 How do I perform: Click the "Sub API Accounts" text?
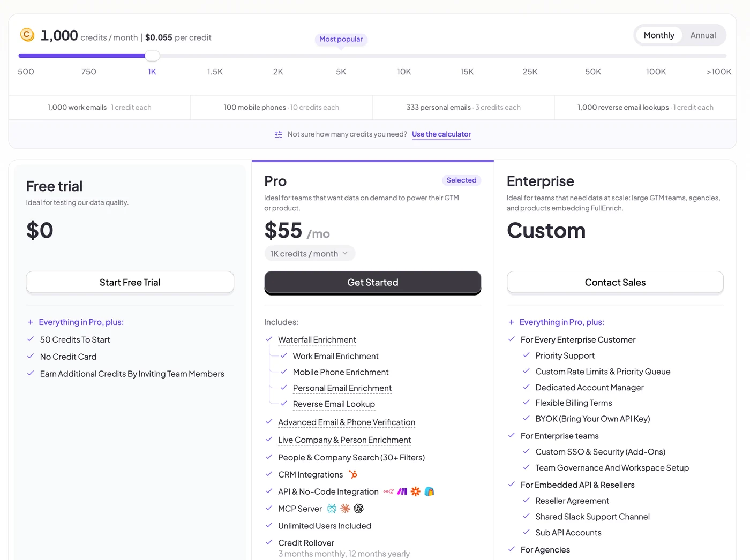(568, 533)
